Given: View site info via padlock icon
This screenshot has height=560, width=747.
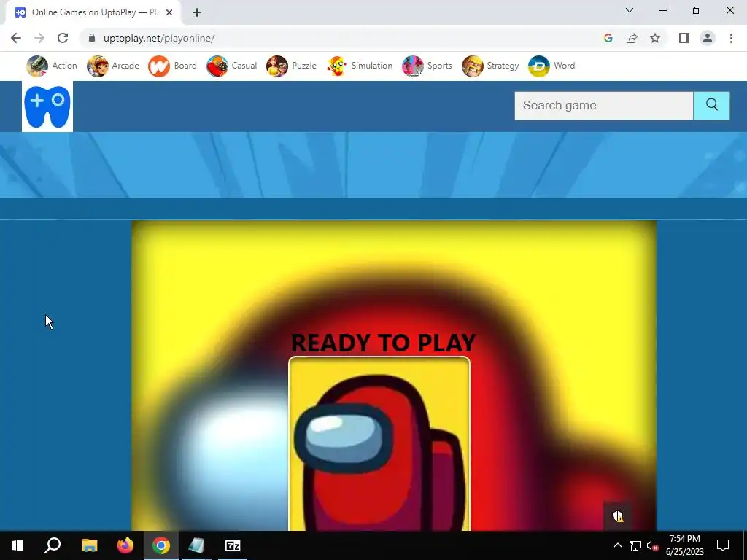Looking at the screenshot, I should pyautogui.click(x=92, y=38).
